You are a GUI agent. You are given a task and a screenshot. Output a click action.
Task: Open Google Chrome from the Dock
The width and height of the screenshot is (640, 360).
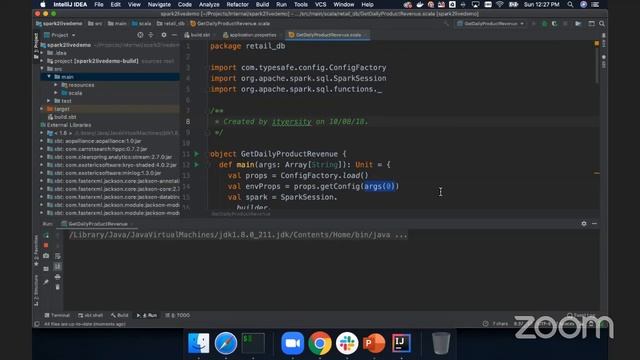320,343
